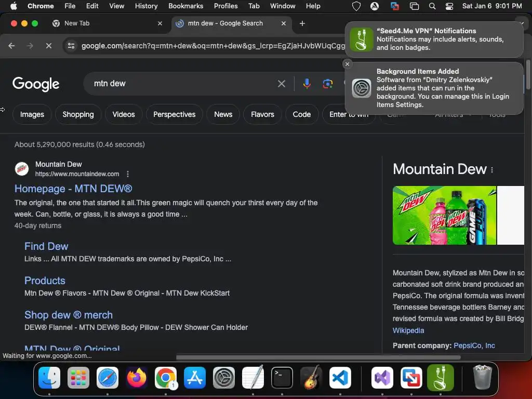Select the News filter chip
The image size is (532, 399).
223,115
